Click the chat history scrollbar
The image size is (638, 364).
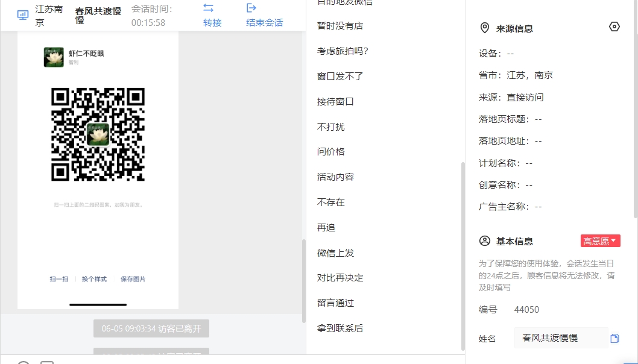(x=303, y=281)
